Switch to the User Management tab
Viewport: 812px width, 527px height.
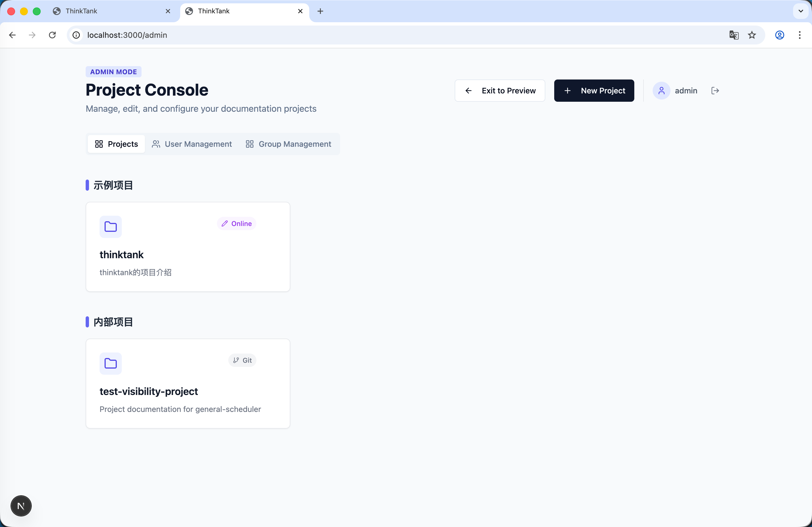point(192,144)
